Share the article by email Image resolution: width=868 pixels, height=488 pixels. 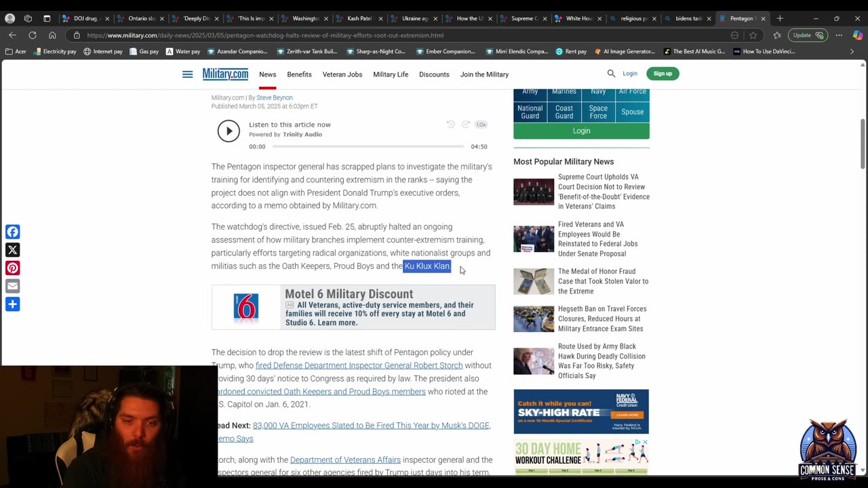coord(12,286)
